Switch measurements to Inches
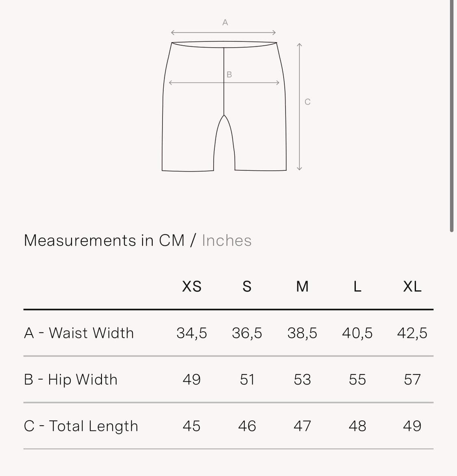The image size is (457, 476). (227, 240)
